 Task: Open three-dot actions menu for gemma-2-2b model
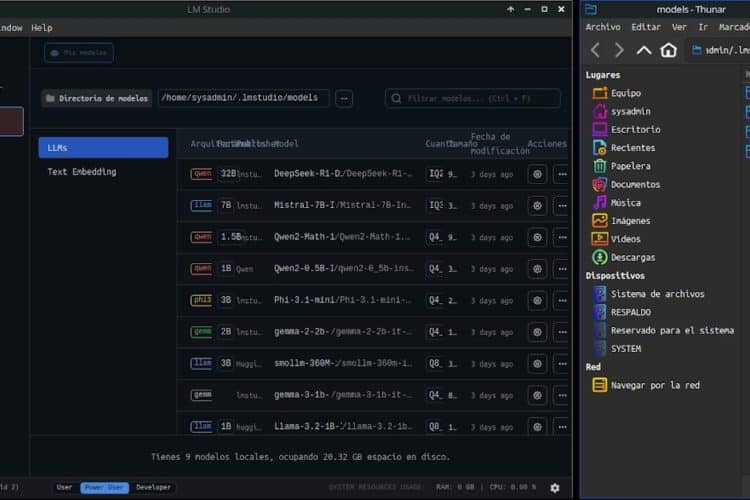[561, 332]
